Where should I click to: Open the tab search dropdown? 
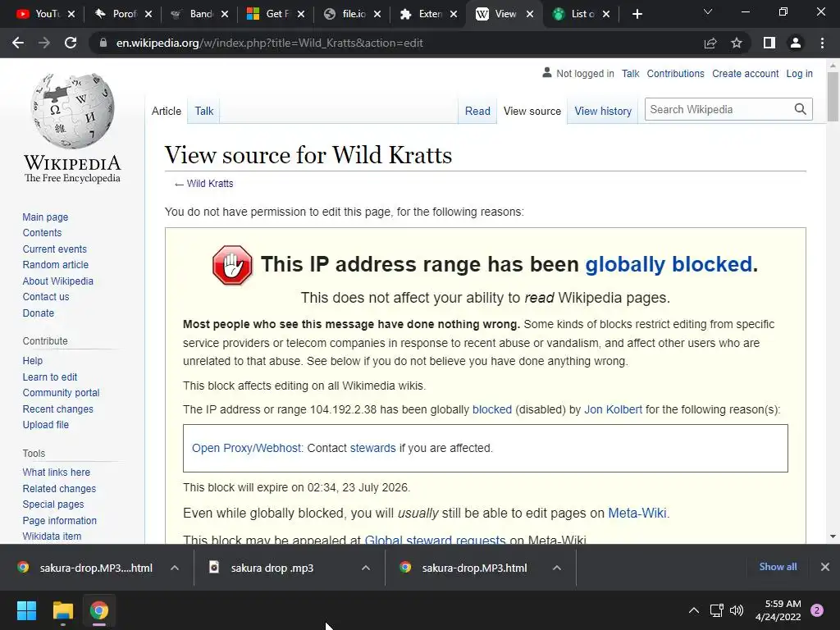(x=708, y=11)
